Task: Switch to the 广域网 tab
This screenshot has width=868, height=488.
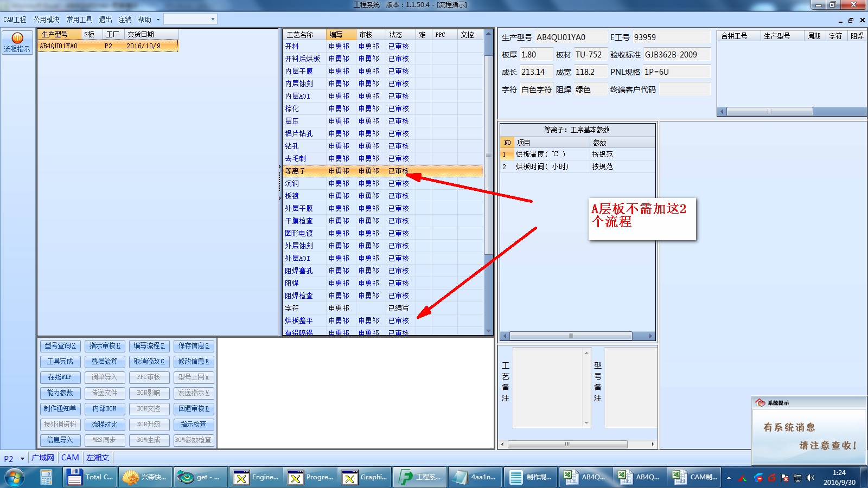Action: (x=43, y=458)
